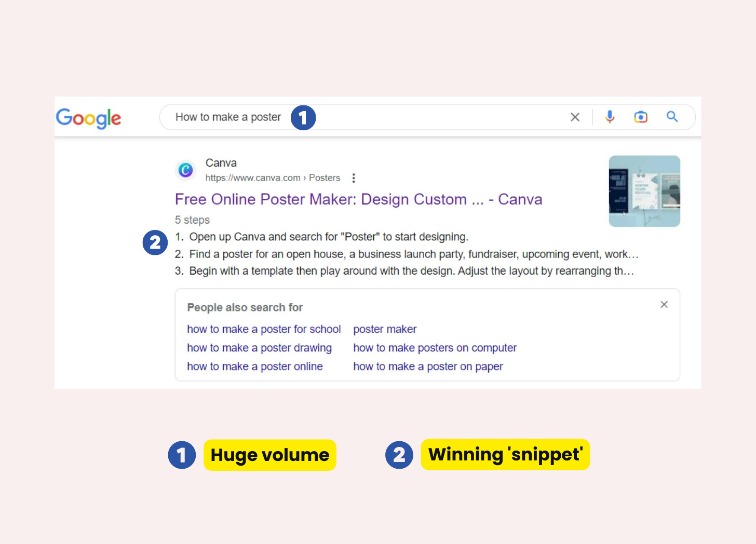Open the poster thumbnail image
The width and height of the screenshot is (756, 544).
(x=644, y=191)
